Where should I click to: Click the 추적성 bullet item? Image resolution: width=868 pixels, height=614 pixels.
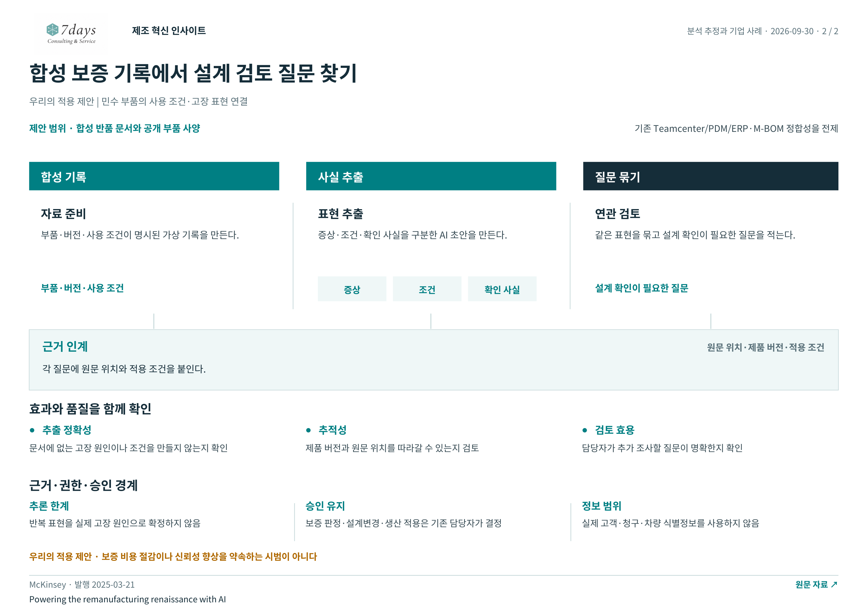[x=326, y=430]
